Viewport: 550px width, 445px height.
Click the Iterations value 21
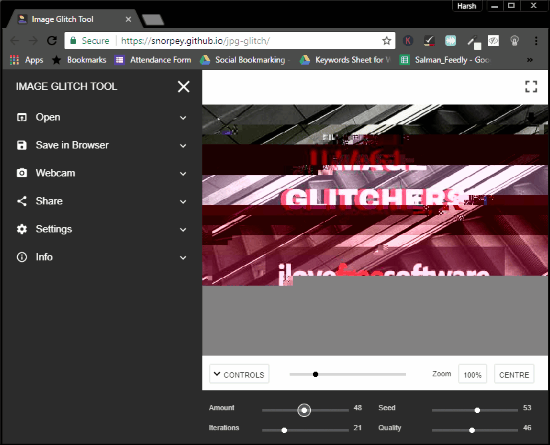(357, 427)
